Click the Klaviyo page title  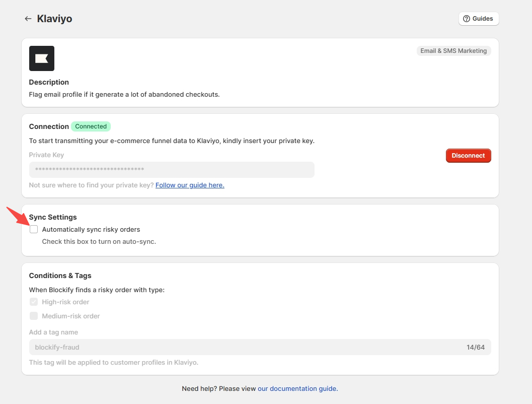(54, 19)
